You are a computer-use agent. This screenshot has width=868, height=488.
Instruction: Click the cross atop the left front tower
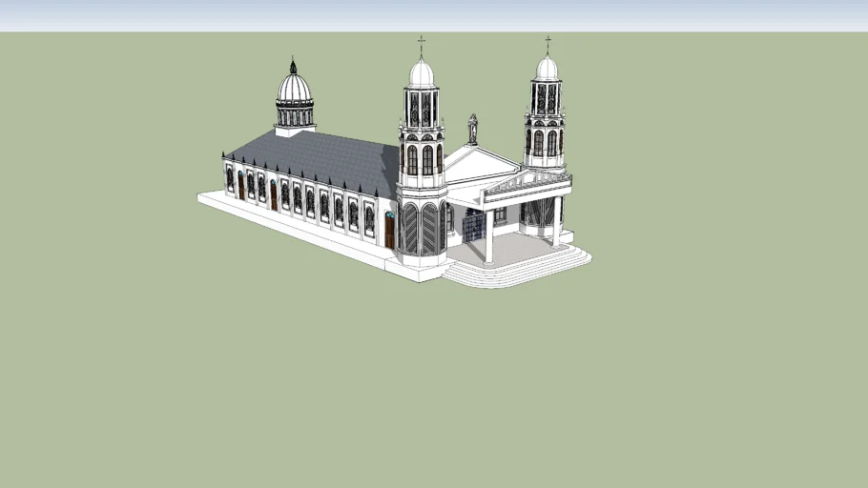pos(421,45)
